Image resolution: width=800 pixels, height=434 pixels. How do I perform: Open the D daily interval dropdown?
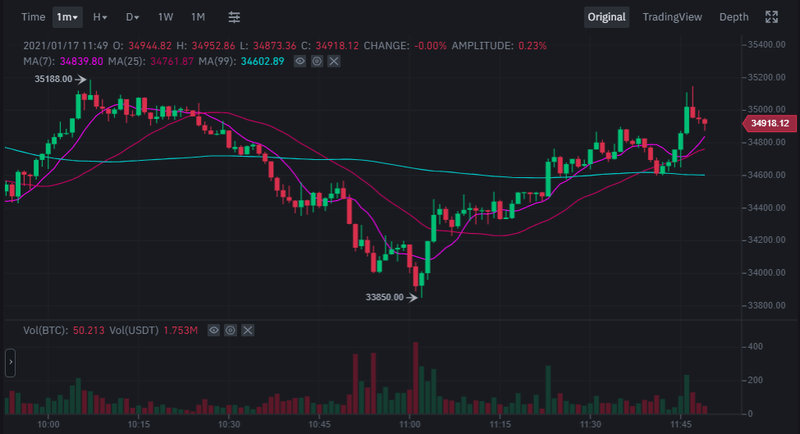click(132, 17)
